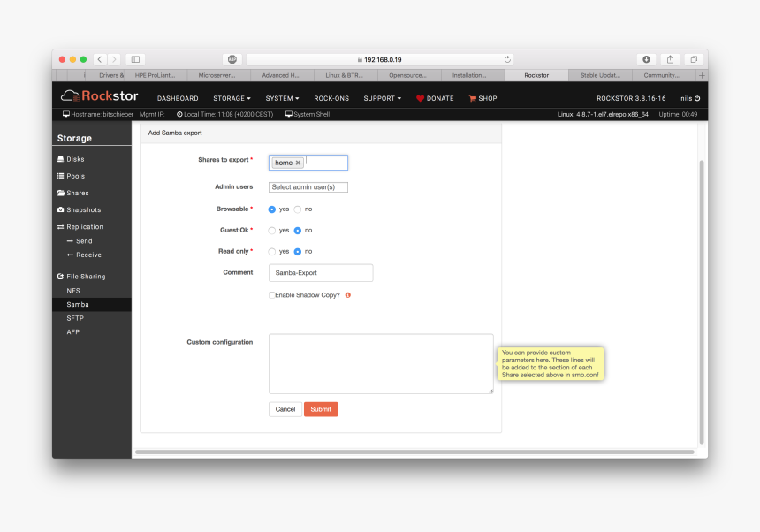Image resolution: width=760 pixels, height=532 pixels.
Task: Open Disks in the Storage sidebar
Action: coord(71,159)
